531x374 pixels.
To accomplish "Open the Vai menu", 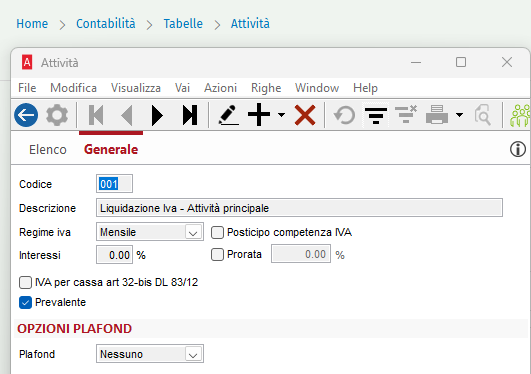I will 182,88.
